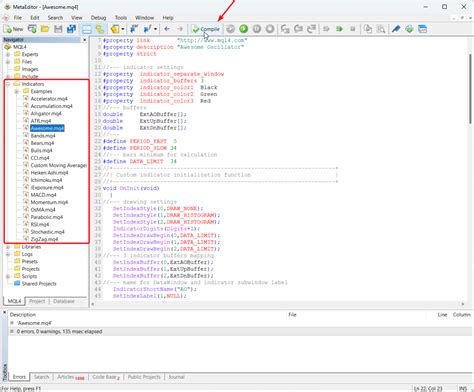Expand the Experts folder
Viewport: 474px width, 392px height.
point(8,54)
